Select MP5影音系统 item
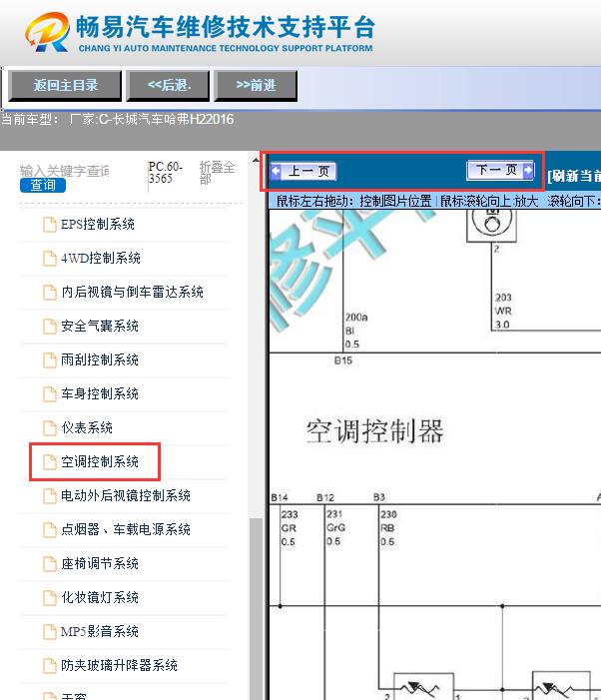The height and width of the screenshot is (700, 601). 100,631
